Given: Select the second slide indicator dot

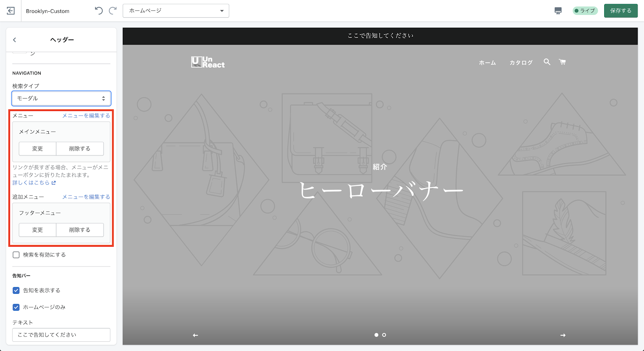Looking at the screenshot, I should click(384, 335).
